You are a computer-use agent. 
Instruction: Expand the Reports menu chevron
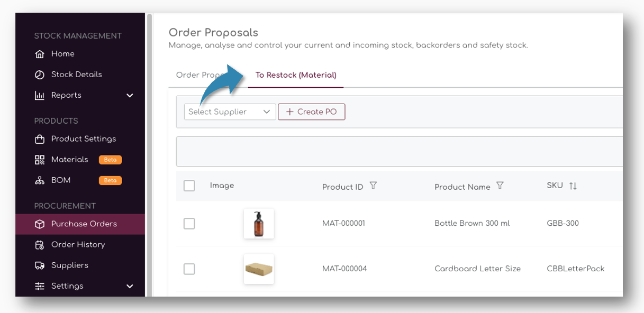coord(130,96)
